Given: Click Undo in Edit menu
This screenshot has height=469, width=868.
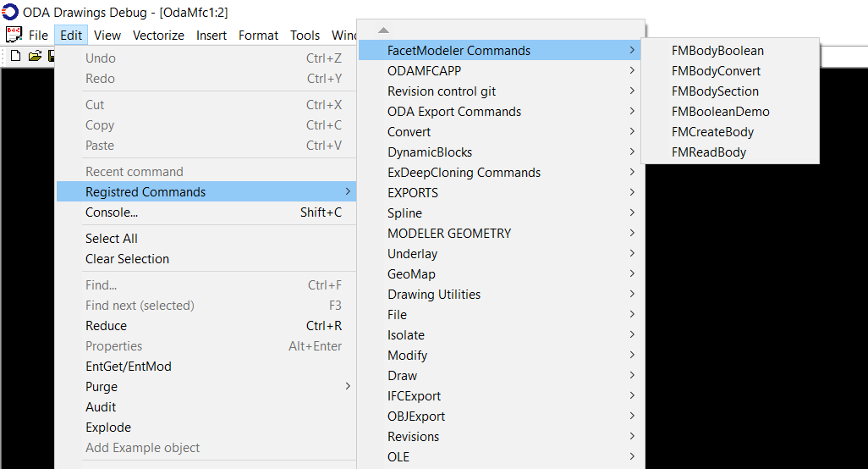Looking at the screenshot, I should 206,58.
